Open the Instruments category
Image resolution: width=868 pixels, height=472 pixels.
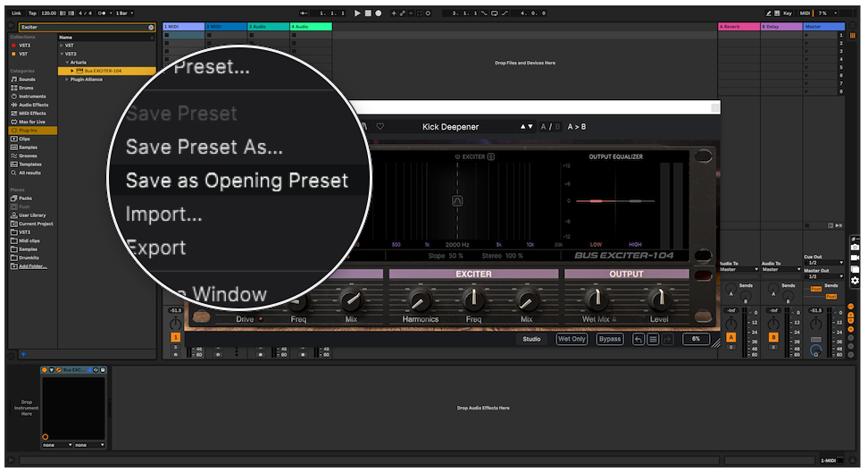33,97
